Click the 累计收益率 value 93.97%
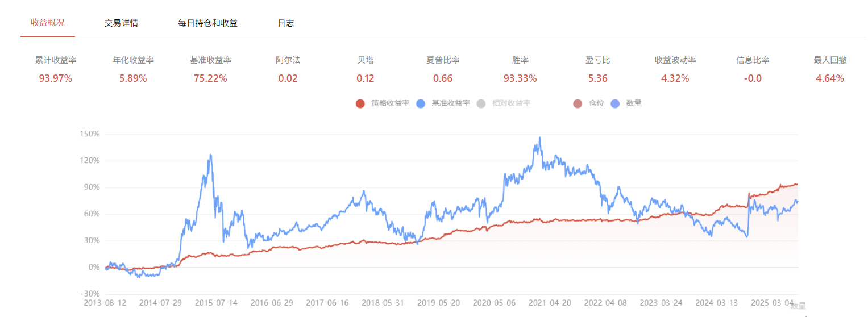Image resolution: width=868 pixels, height=317 pixels. [56, 78]
